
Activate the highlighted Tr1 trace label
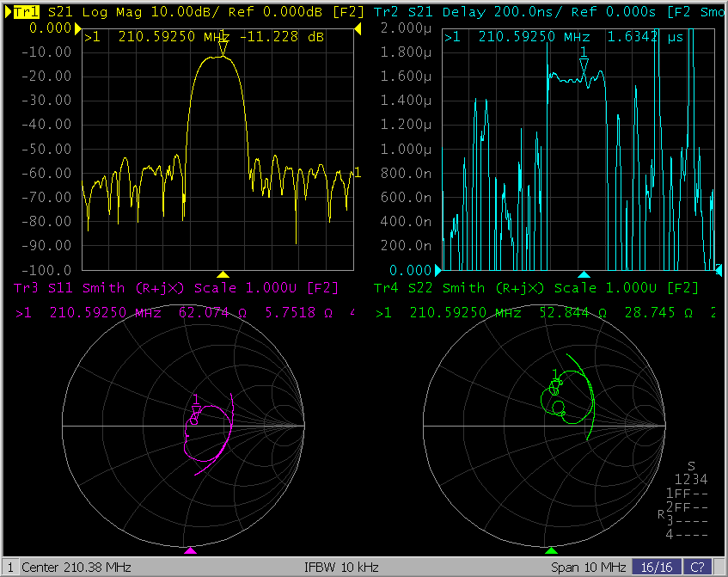coord(28,12)
